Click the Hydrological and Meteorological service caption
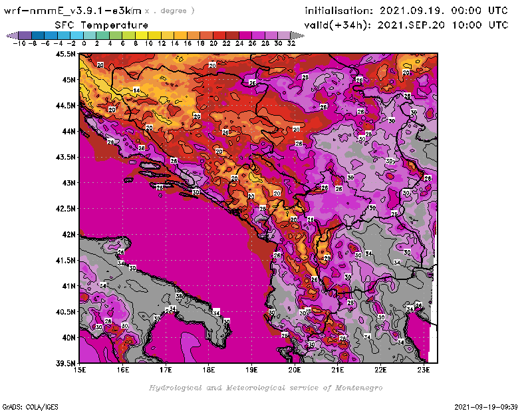 (x=265, y=388)
